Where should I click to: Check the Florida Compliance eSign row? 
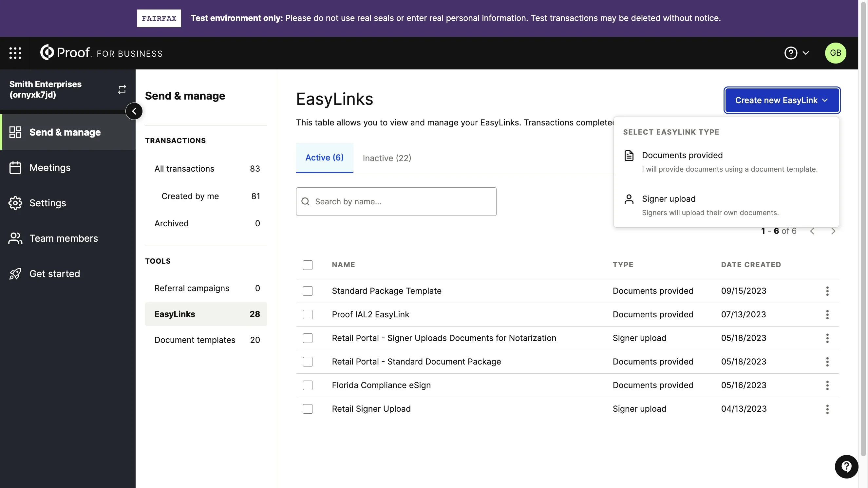coord(307,385)
